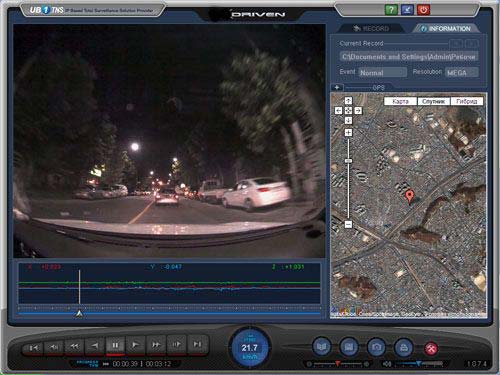Click the red power exit button
Screen dimensions: 500x375
point(424,9)
